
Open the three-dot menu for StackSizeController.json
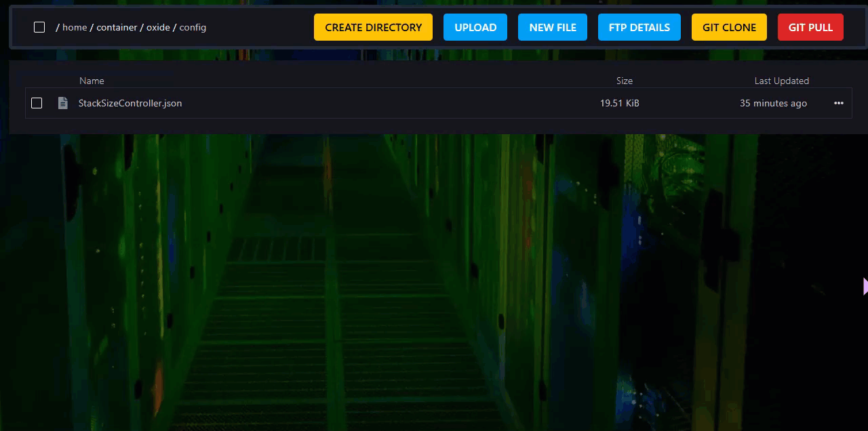(839, 103)
